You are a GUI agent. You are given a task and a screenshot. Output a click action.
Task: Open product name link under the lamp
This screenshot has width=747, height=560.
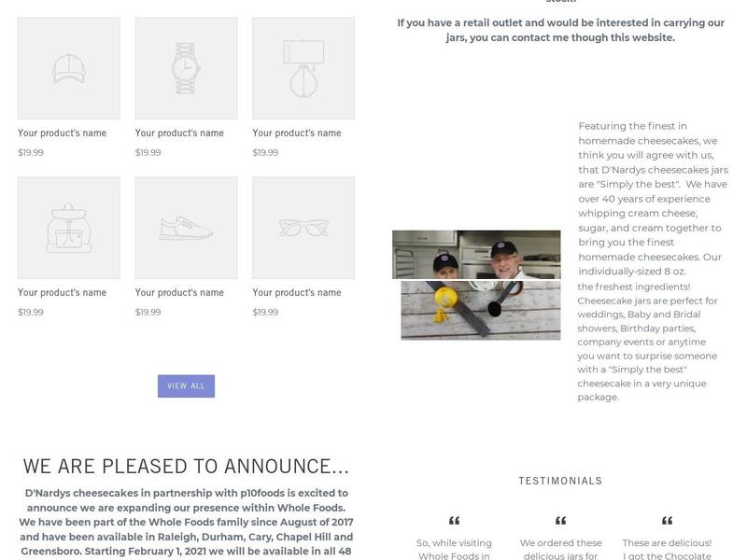pos(297,133)
